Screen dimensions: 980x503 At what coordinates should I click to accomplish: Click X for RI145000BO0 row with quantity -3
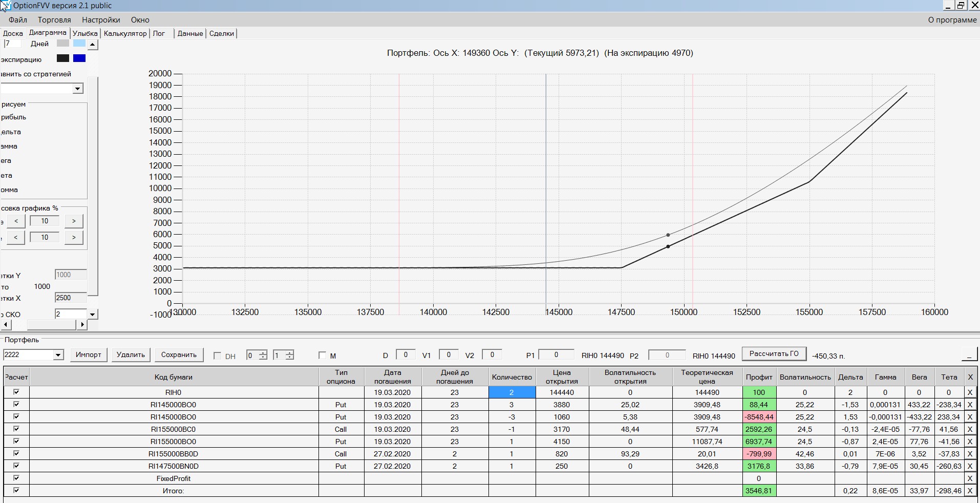point(970,417)
